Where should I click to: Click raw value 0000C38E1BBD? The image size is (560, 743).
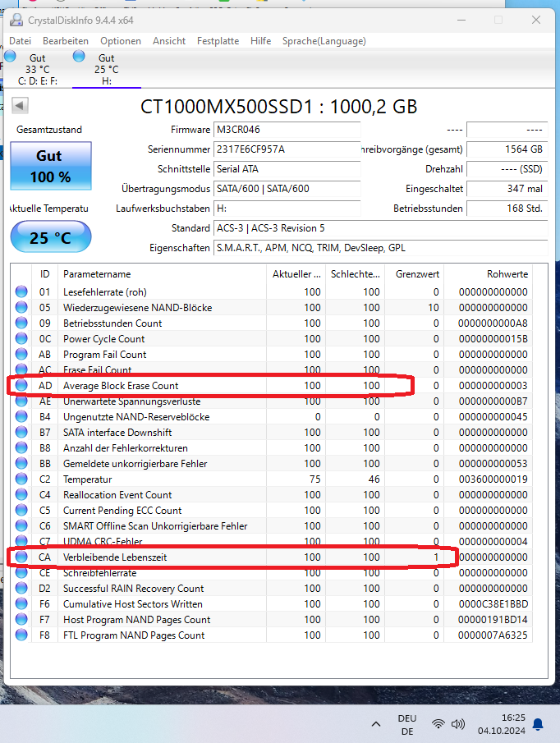[493, 604]
